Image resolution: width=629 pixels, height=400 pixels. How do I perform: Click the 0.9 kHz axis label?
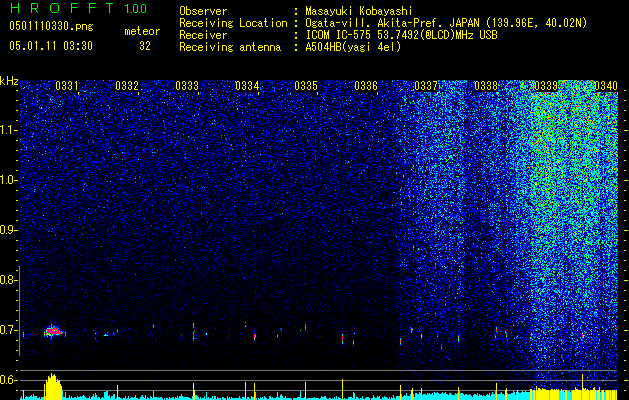pos(7,230)
